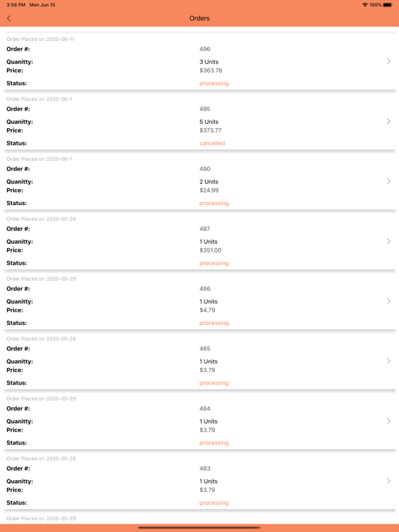This screenshot has height=532, width=399.
Task: Select Order Placed on 2020-06-11 label
Action: 40,39
